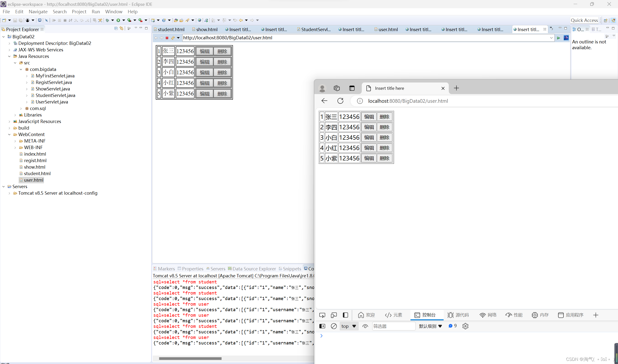
Task: Click Quick Access in Eclipse
Action: pyautogui.click(x=584, y=20)
